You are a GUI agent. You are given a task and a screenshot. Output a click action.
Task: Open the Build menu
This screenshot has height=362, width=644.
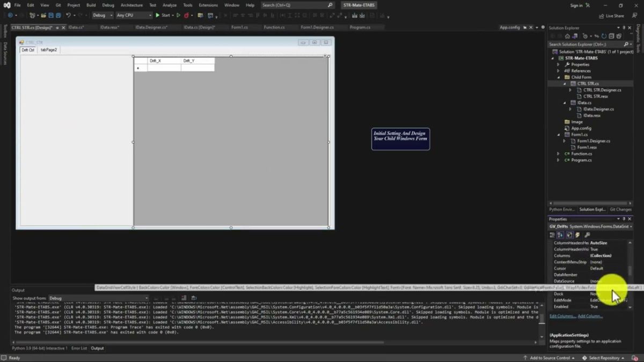coord(91,5)
